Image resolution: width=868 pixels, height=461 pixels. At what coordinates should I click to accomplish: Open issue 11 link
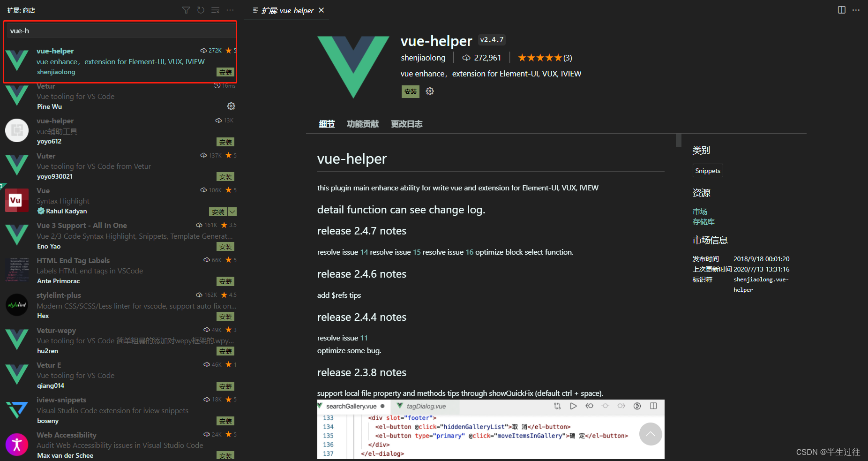pos(364,338)
